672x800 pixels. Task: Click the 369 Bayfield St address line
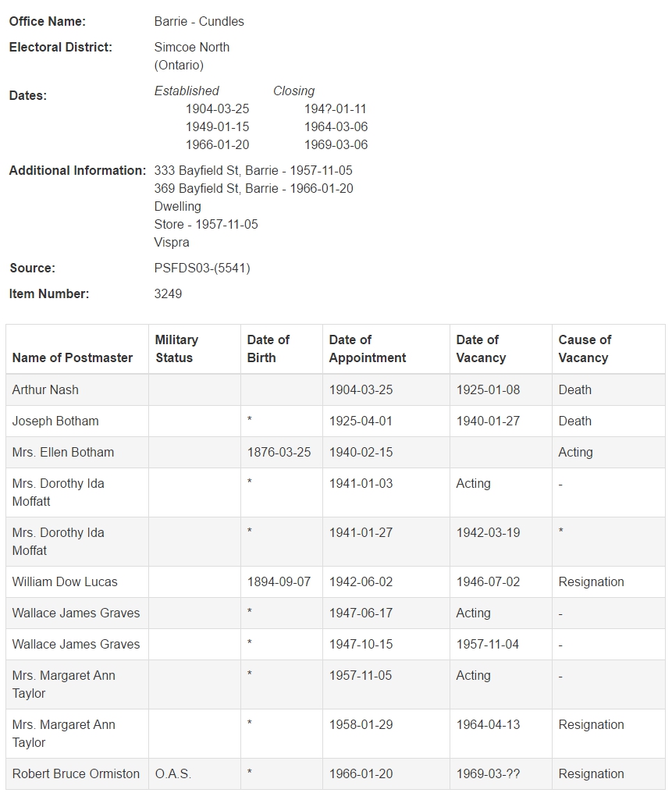pyautogui.click(x=254, y=188)
